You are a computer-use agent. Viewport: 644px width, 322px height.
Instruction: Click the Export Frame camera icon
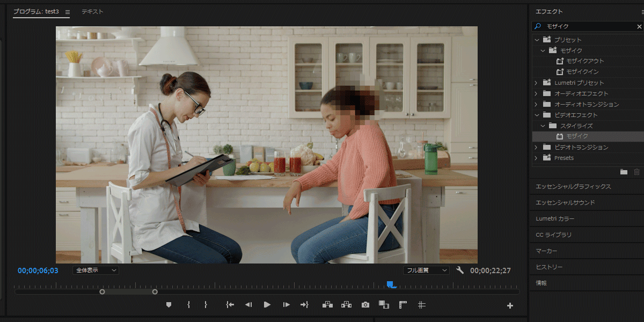pos(365,305)
